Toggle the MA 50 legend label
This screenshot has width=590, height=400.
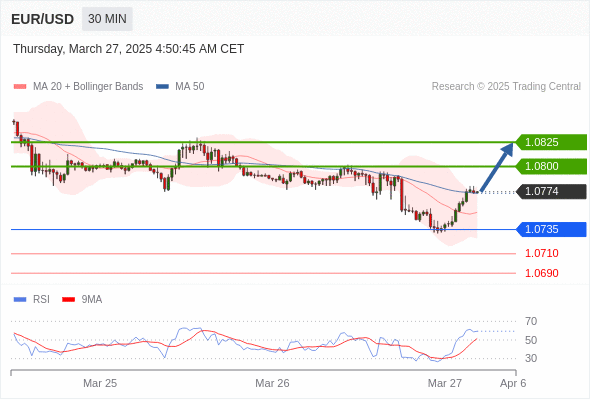(190, 87)
